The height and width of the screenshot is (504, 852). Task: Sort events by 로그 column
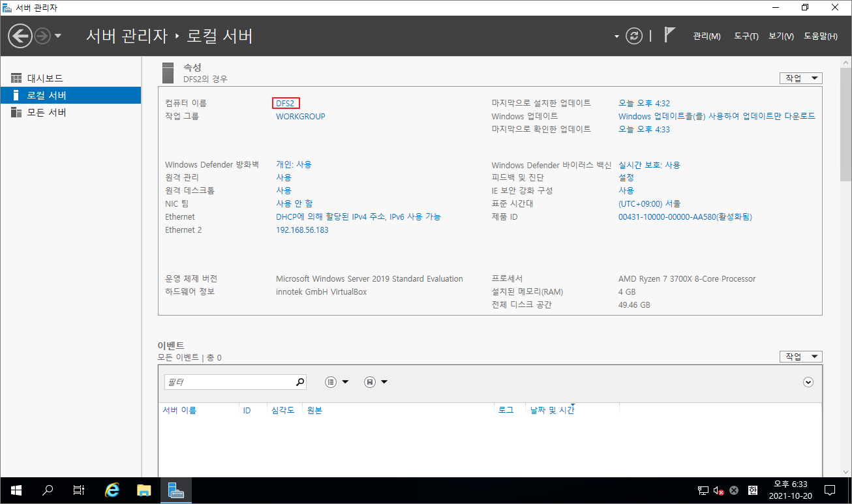click(506, 410)
